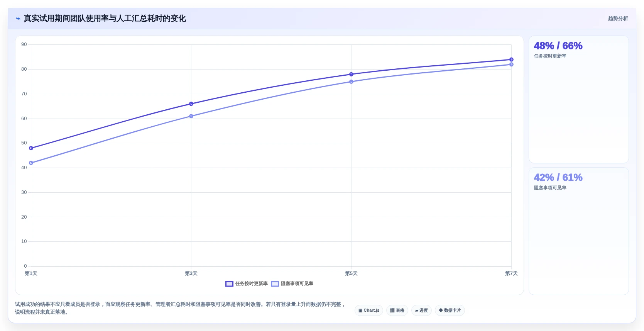Click the 90 y-axis label
This screenshot has width=644, height=331.
(x=24, y=44)
